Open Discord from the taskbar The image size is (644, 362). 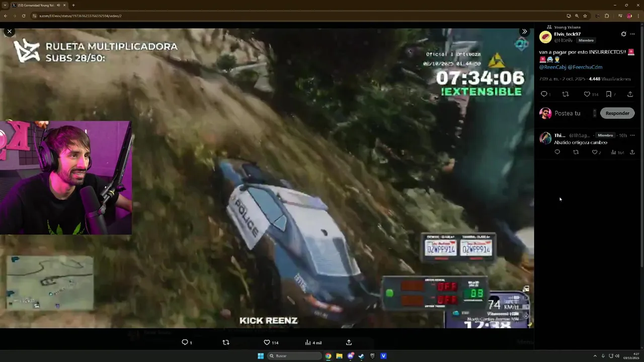pos(351,356)
